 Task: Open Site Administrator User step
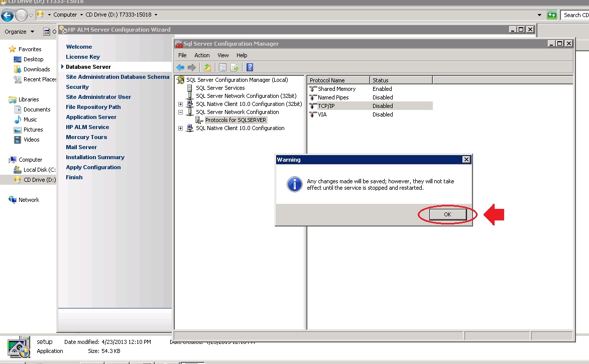pos(98,97)
